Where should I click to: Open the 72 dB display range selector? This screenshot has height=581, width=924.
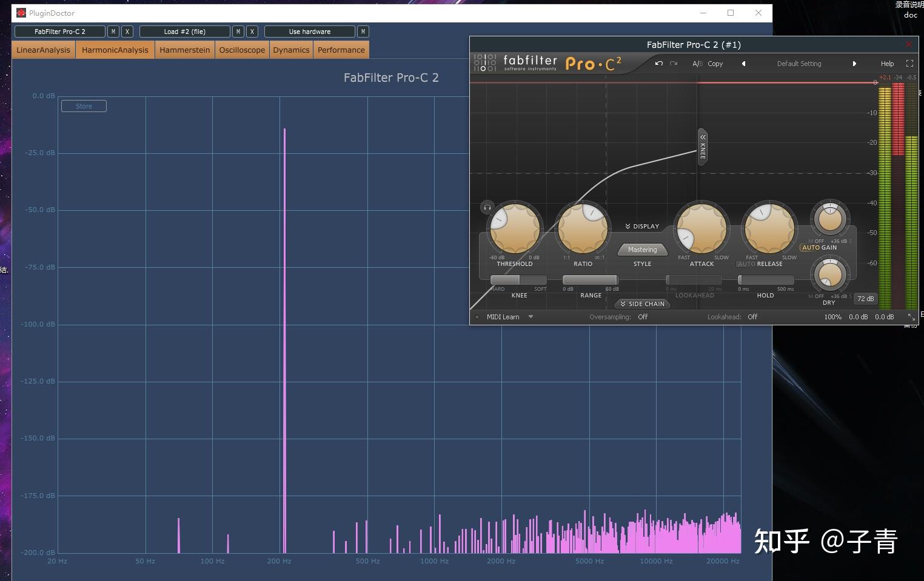tap(865, 299)
